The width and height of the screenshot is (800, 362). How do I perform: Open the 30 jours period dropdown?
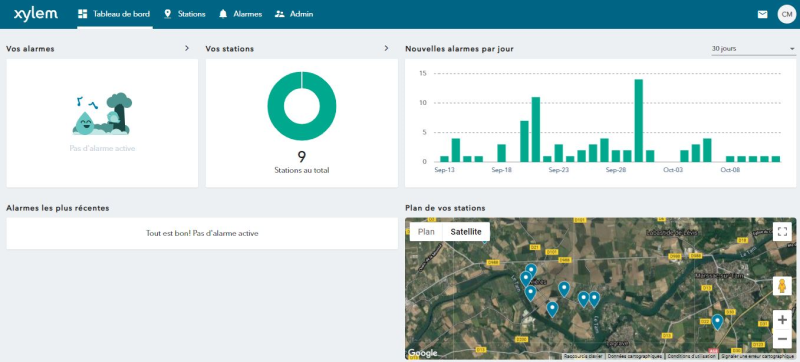[x=754, y=49]
